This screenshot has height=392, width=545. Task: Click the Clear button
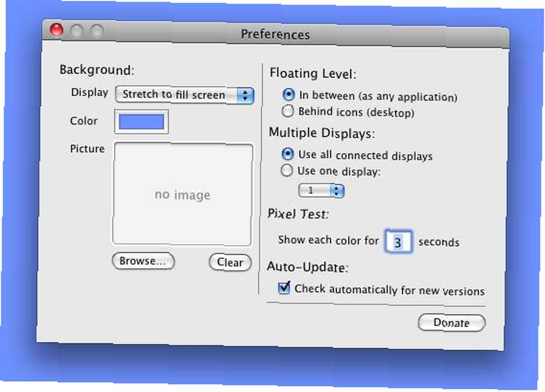point(230,262)
